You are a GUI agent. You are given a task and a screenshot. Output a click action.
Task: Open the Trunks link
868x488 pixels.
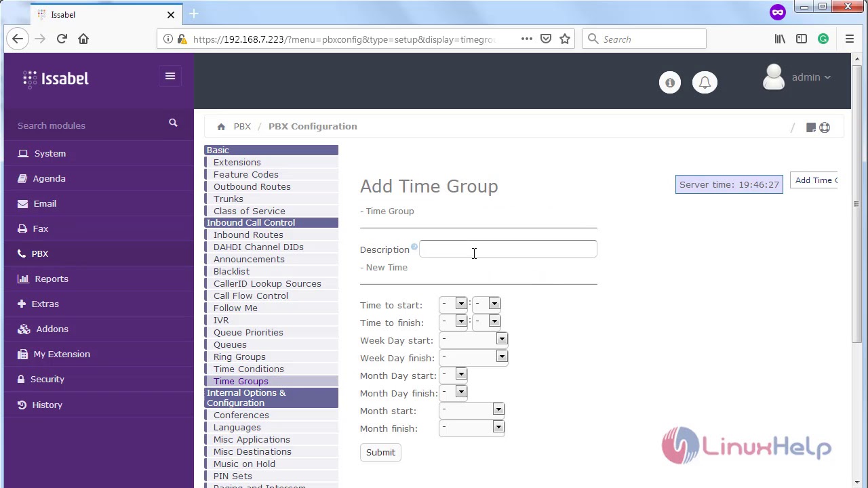click(x=229, y=199)
